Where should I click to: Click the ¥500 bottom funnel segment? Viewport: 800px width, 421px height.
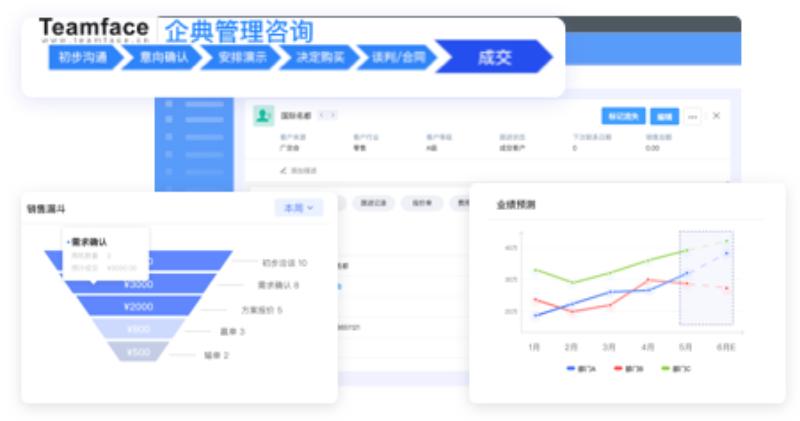138,352
